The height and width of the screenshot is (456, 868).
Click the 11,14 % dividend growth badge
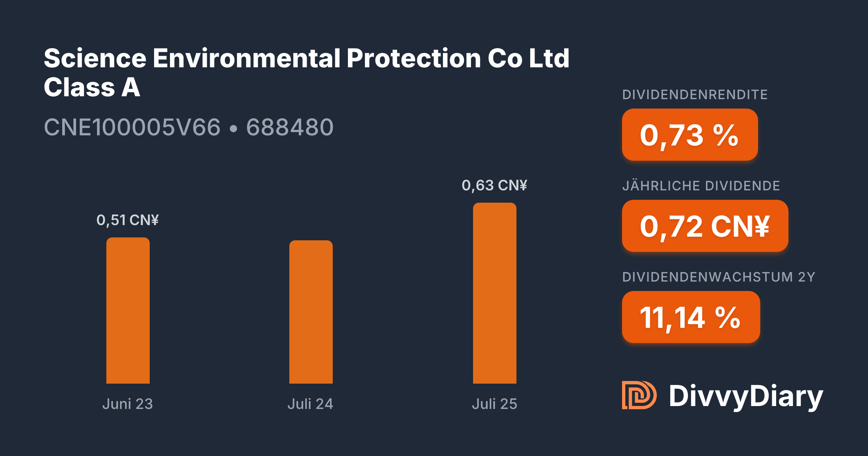[x=690, y=317]
